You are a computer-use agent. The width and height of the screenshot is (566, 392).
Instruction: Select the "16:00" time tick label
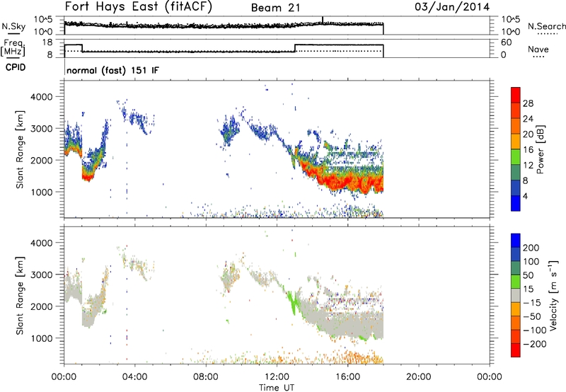(x=347, y=377)
